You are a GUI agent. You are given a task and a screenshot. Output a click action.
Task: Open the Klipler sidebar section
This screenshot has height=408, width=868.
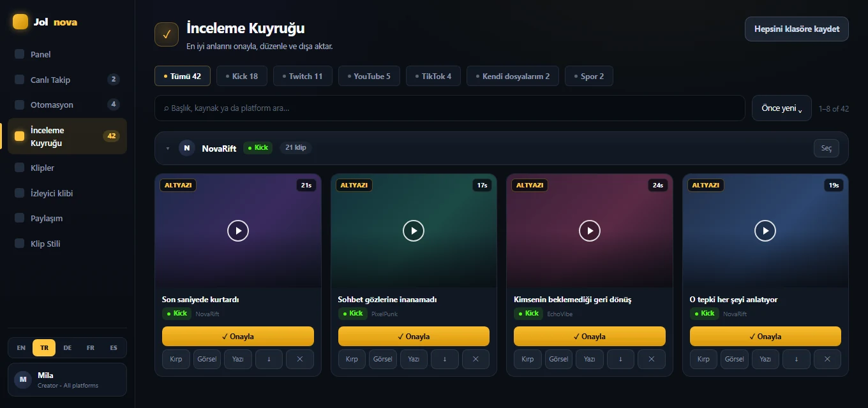click(x=67, y=168)
